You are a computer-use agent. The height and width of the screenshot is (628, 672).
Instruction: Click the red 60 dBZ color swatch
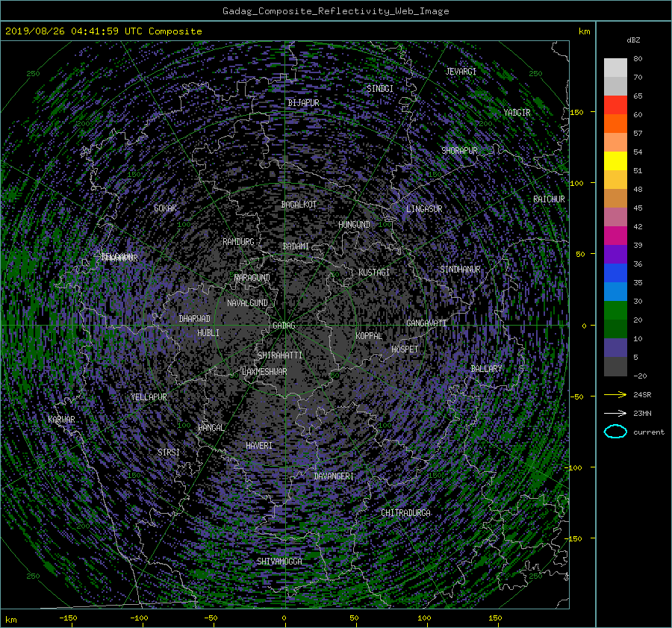click(x=615, y=105)
